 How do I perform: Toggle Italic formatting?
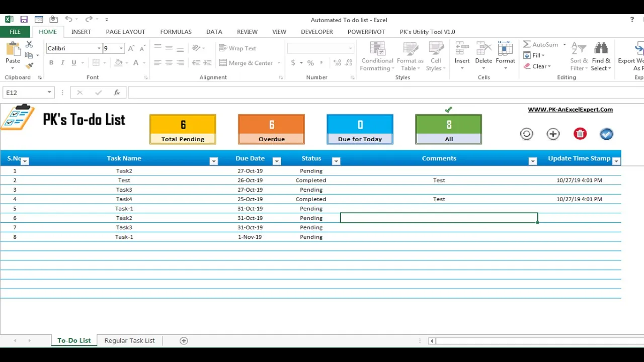(x=62, y=63)
